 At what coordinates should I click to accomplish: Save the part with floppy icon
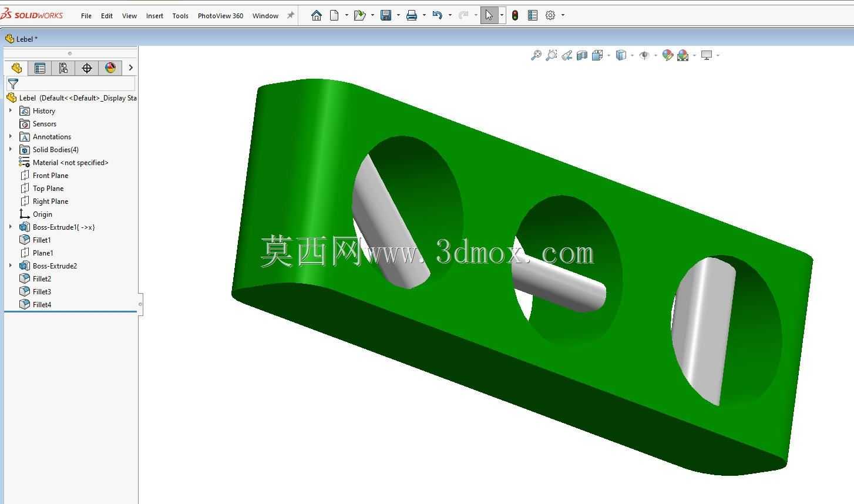pos(386,16)
